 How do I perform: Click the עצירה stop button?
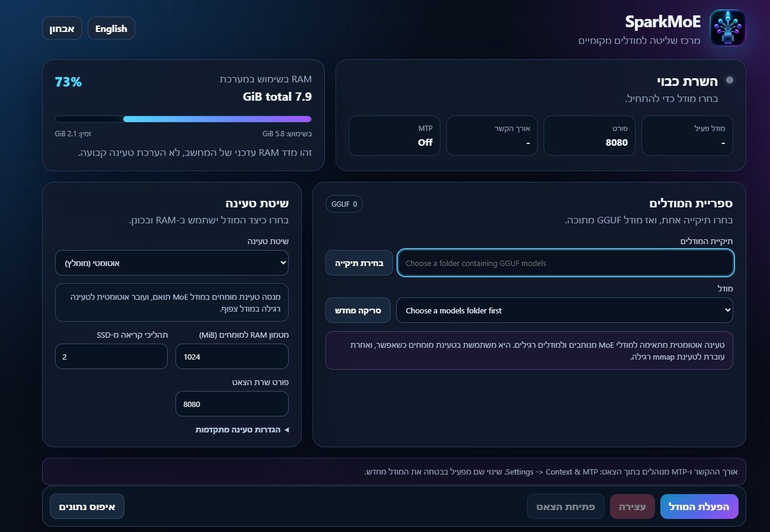(x=632, y=507)
